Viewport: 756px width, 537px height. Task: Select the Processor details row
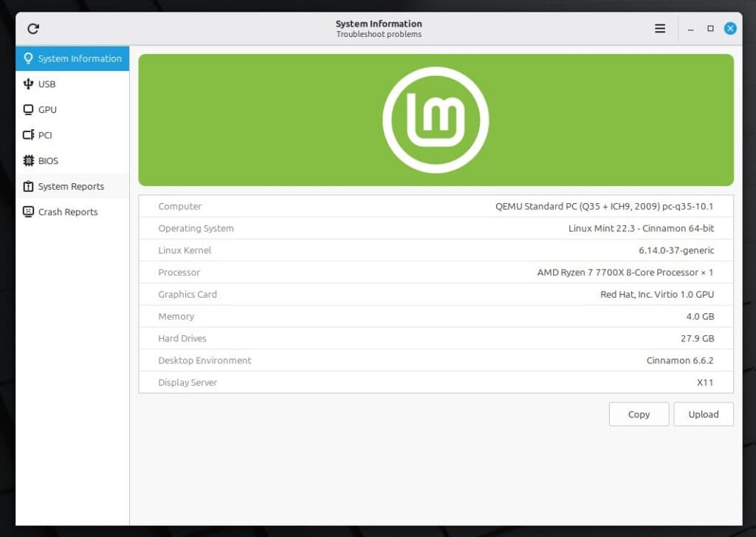pyautogui.click(x=436, y=273)
